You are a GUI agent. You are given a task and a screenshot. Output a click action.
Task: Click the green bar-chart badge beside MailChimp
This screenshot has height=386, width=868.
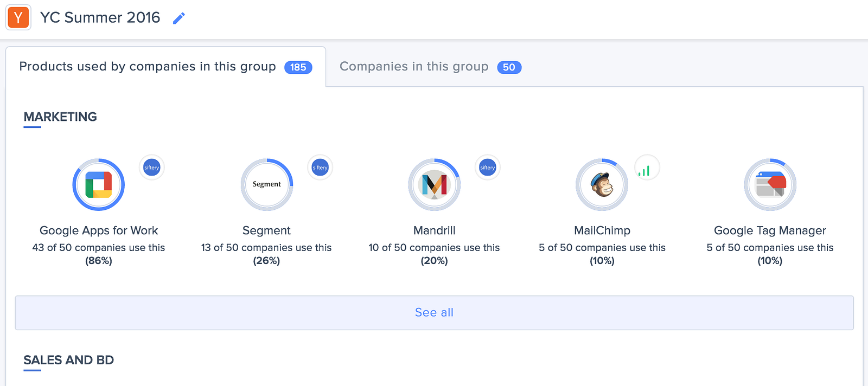(647, 168)
